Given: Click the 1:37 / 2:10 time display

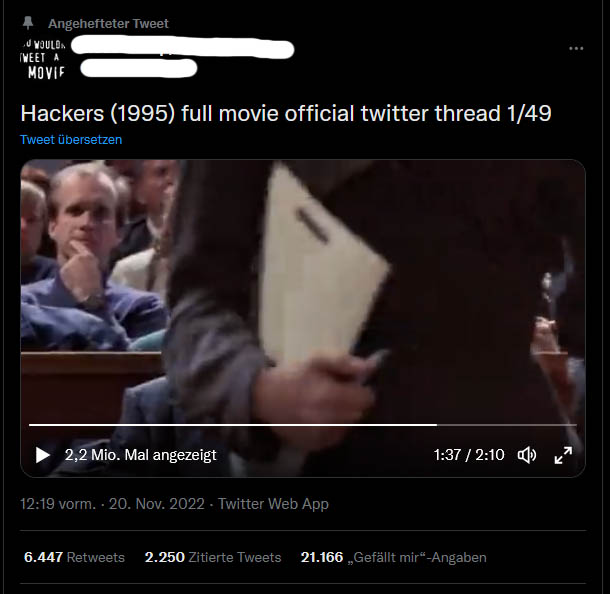Looking at the screenshot, I should coord(469,455).
